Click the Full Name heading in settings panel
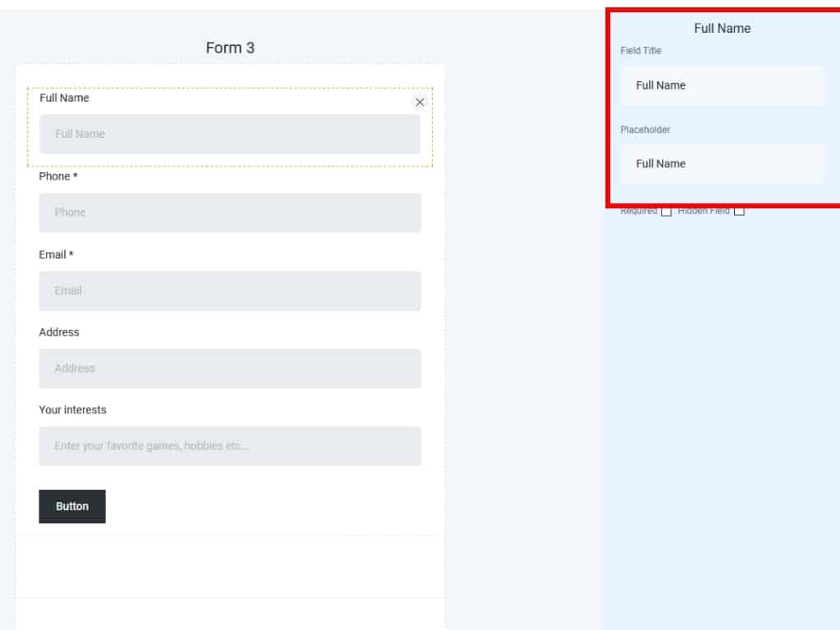The height and width of the screenshot is (630, 840). (722, 28)
